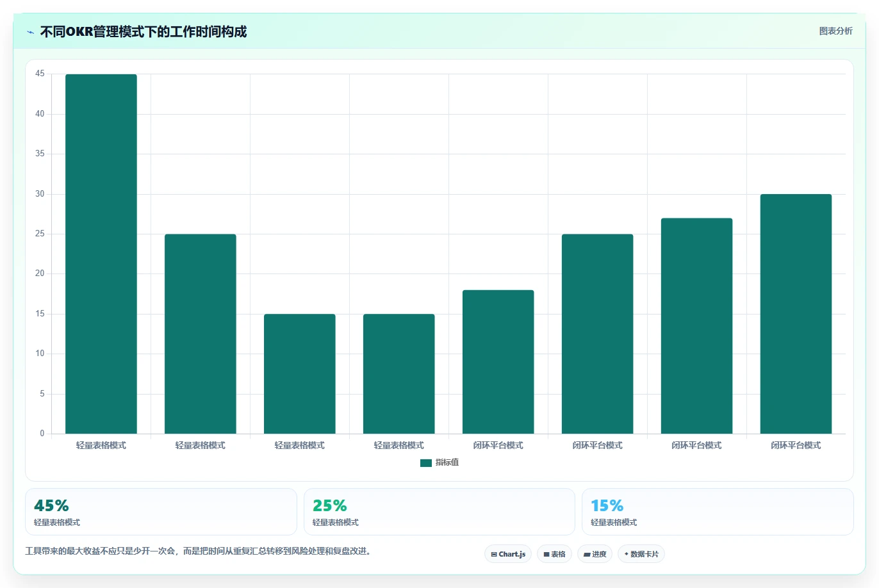Screen dimensions: 879x588
Task: Open the 45% 轻量表格模式 stat card
Action: click(161, 512)
